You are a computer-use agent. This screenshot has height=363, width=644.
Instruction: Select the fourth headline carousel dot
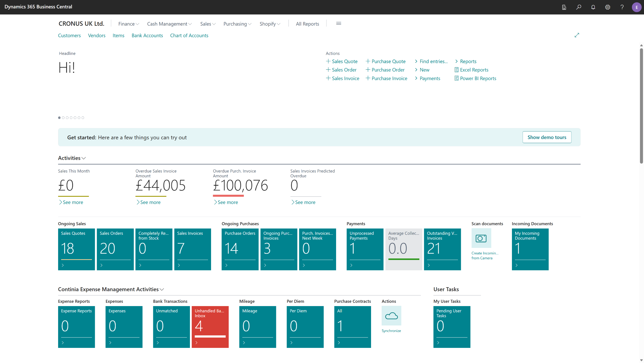coord(71,118)
